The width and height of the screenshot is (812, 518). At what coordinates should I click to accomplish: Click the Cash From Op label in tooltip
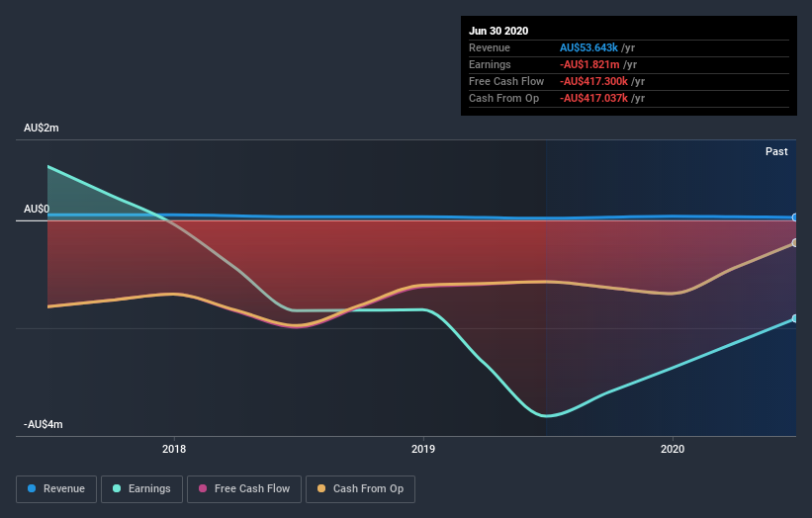coord(503,98)
